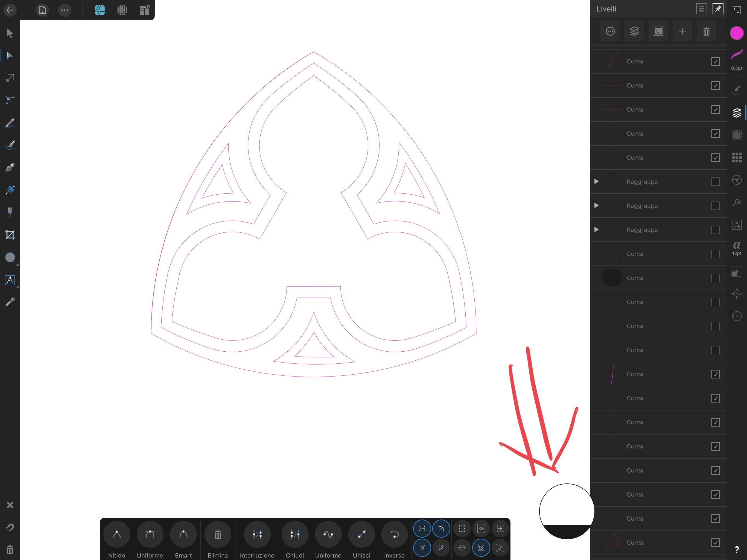Select the Vector Brush tool
Screen dimensions: 747x560
[x=10, y=145]
